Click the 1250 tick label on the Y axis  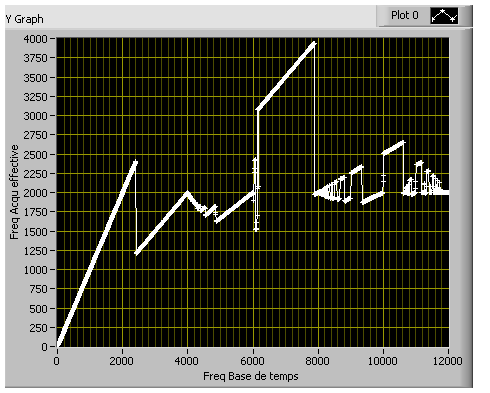pos(35,251)
